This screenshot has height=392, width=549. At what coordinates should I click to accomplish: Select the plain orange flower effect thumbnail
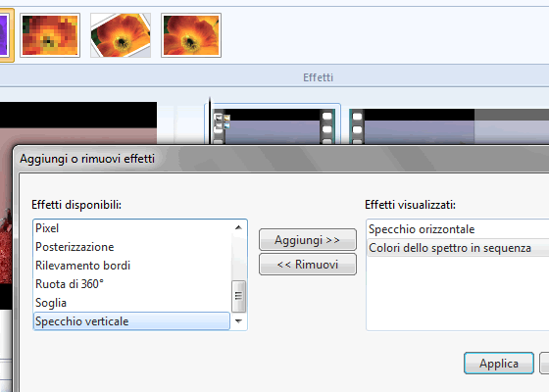pyautogui.click(x=191, y=35)
